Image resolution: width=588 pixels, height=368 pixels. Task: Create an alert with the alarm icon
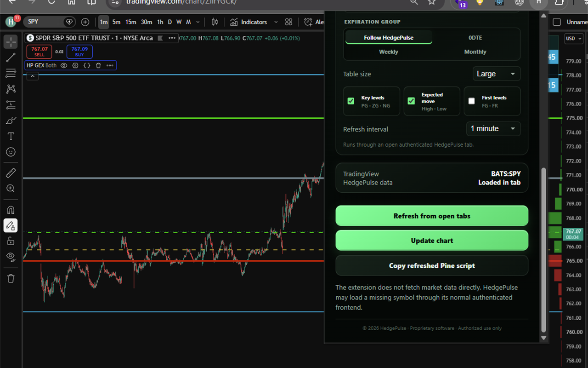[308, 22]
